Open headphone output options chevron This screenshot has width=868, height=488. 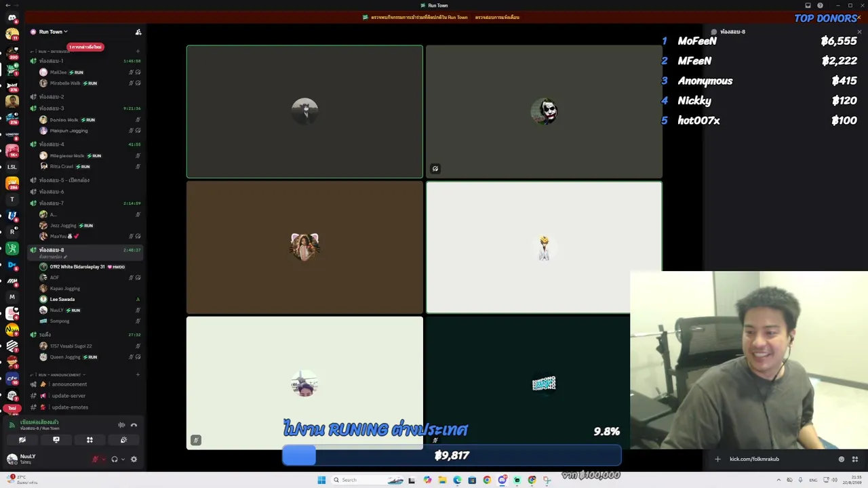point(123,460)
